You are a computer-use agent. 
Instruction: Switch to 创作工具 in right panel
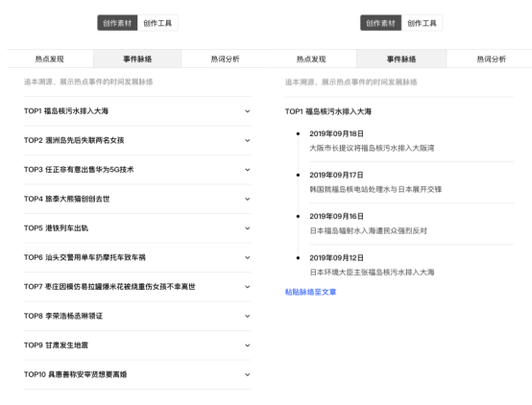tap(422, 23)
